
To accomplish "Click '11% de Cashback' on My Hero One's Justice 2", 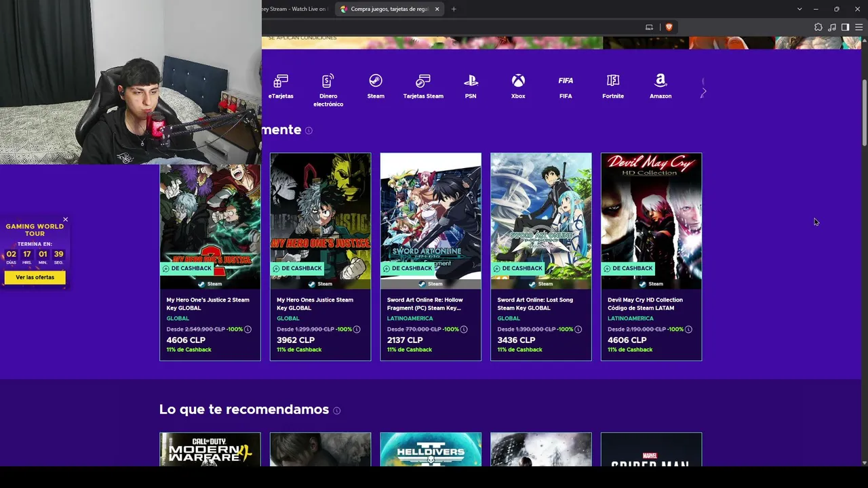I will tap(189, 350).
